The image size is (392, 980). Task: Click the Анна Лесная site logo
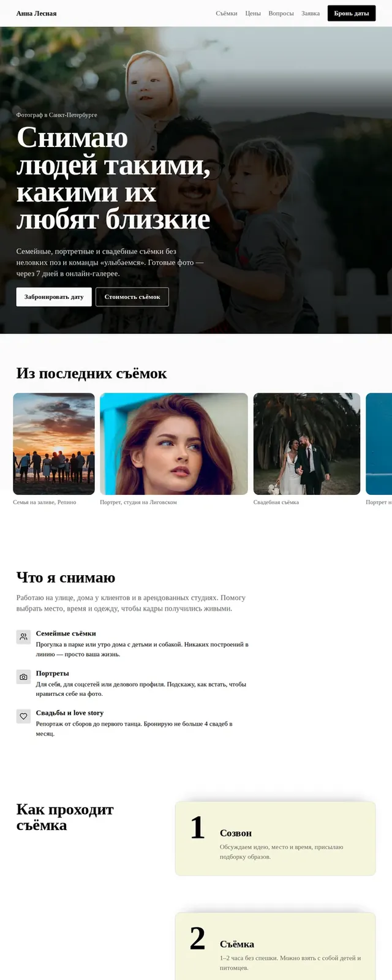(x=37, y=13)
